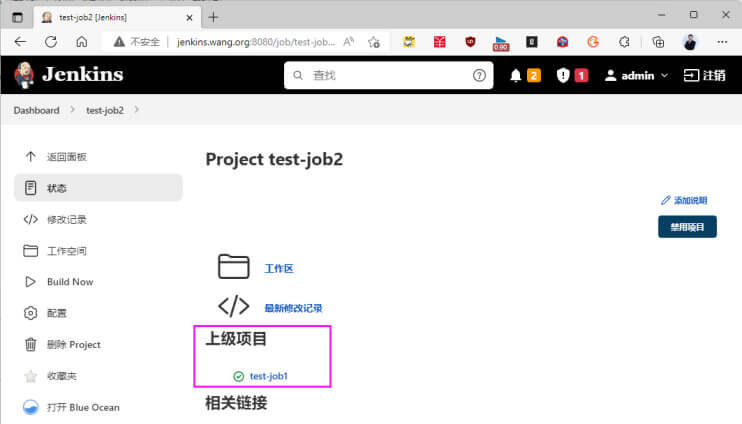Image resolution: width=742 pixels, height=424 pixels.
Task: Click the code brackets icon beside 修改记录
Action: click(31, 219)
